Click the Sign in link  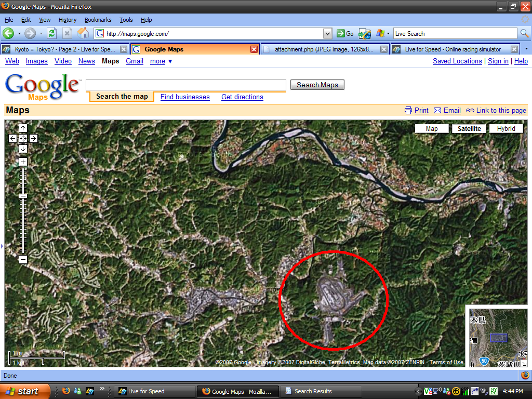point(498,61)
